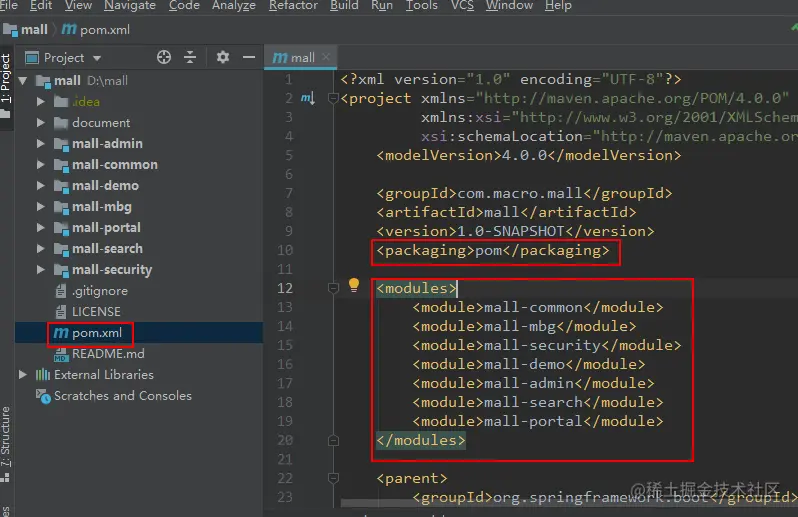Expand the External Libraries node
The image size is (798, 517).
coord(22,375)
